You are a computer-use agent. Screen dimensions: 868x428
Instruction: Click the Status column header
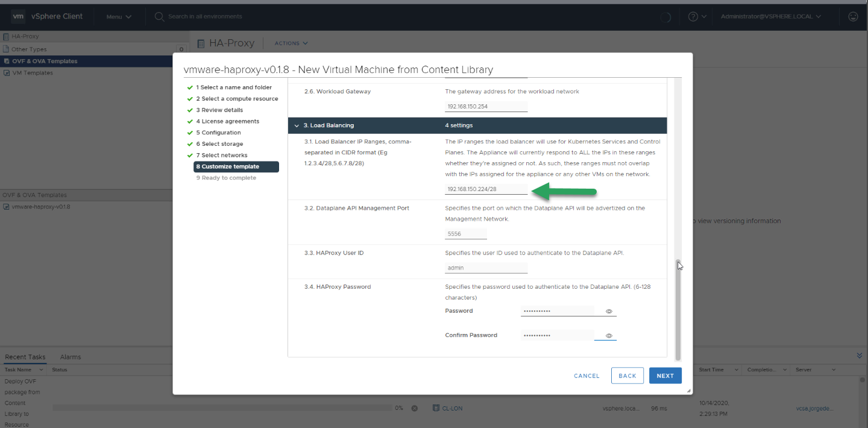tap(60, 370)
